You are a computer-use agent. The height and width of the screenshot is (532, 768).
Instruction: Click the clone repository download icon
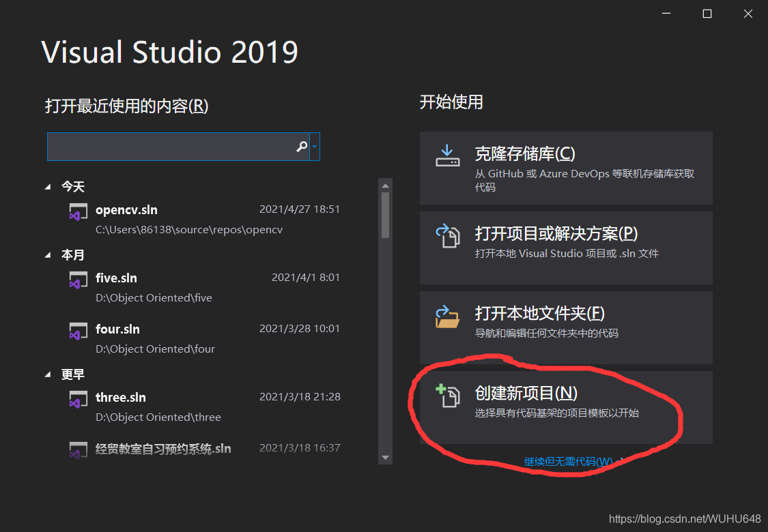tap(447, 156)
